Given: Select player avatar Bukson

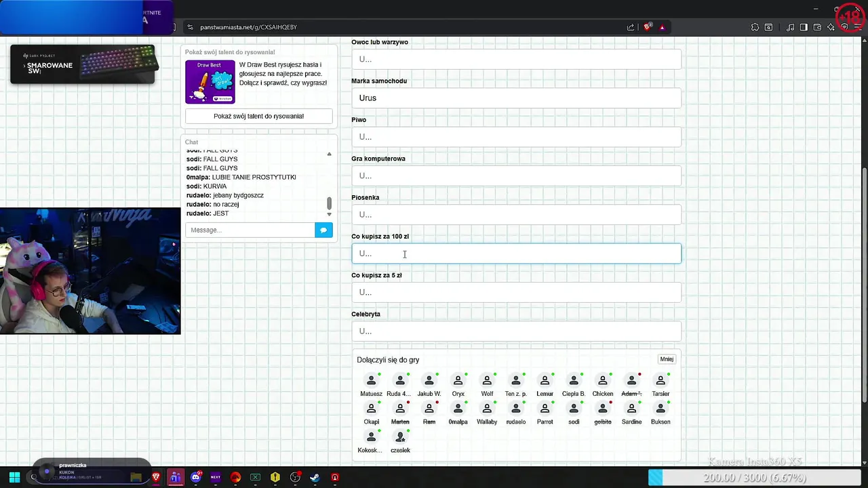Looking at the screenshot, I should pyautogui.click(x=660, y=409).
